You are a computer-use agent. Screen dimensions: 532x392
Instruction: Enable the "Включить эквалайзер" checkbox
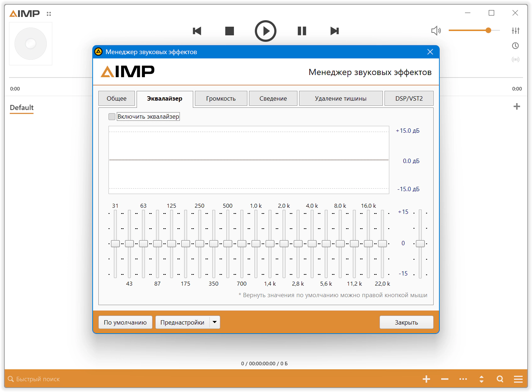point(112,116)
